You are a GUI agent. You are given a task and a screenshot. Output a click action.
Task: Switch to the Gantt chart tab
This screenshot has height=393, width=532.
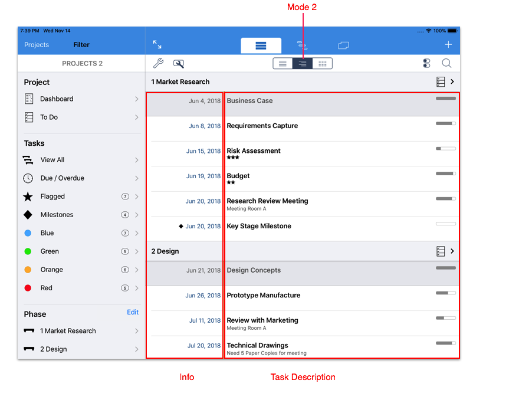[301, 45]
